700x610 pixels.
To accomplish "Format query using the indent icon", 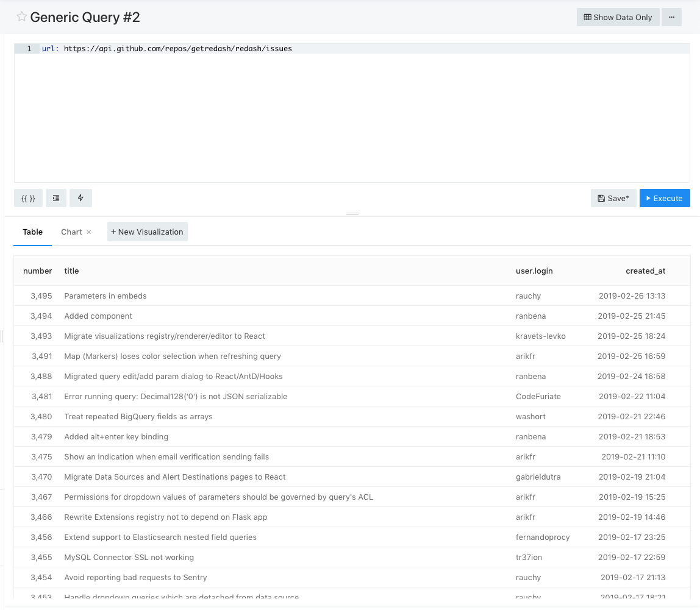I will [56, 198].
